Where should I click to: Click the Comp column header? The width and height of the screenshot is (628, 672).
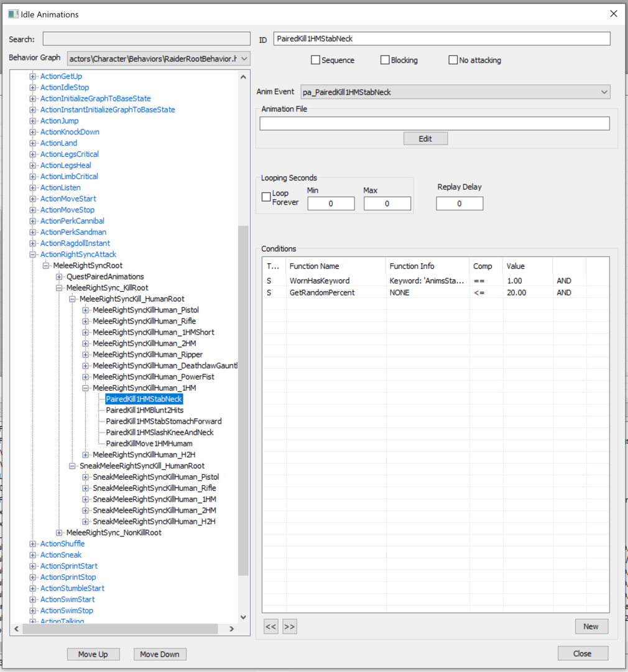coord(486,266)
